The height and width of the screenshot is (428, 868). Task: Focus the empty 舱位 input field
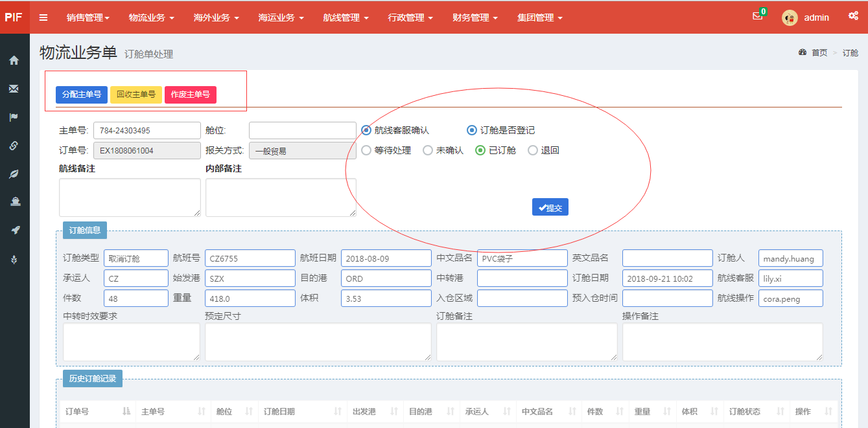tap(303, 131)
